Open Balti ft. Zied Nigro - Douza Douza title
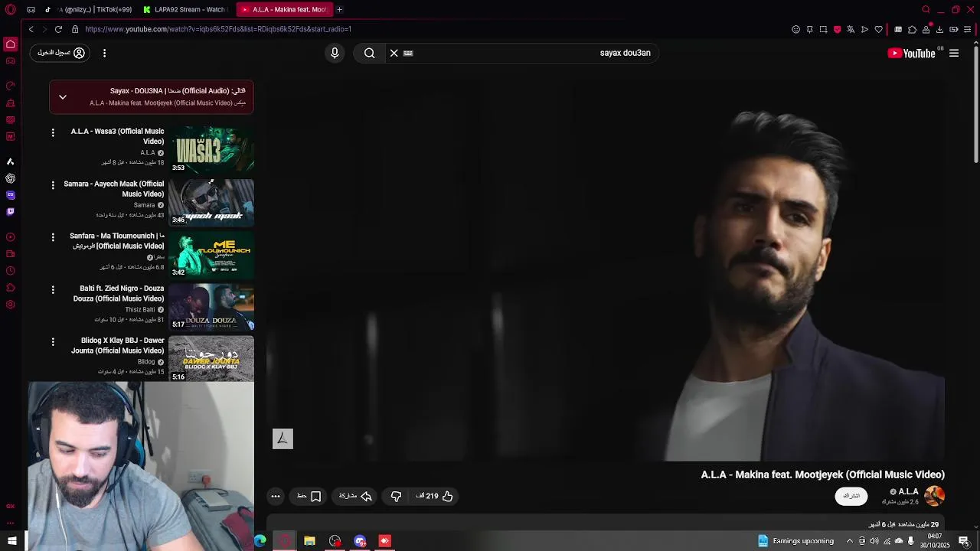 [x=119, y=294]
